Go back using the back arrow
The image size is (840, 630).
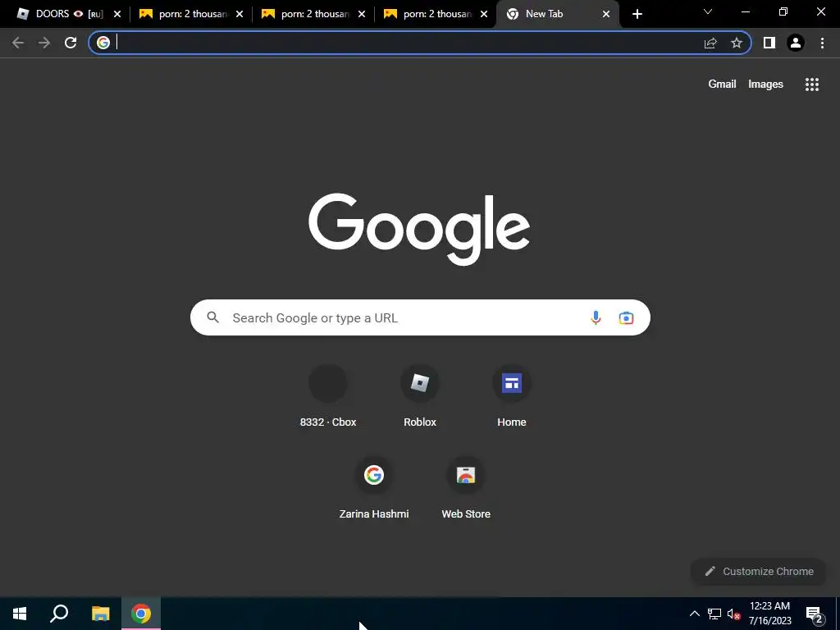pyautogui.click(x=18, y=43)
